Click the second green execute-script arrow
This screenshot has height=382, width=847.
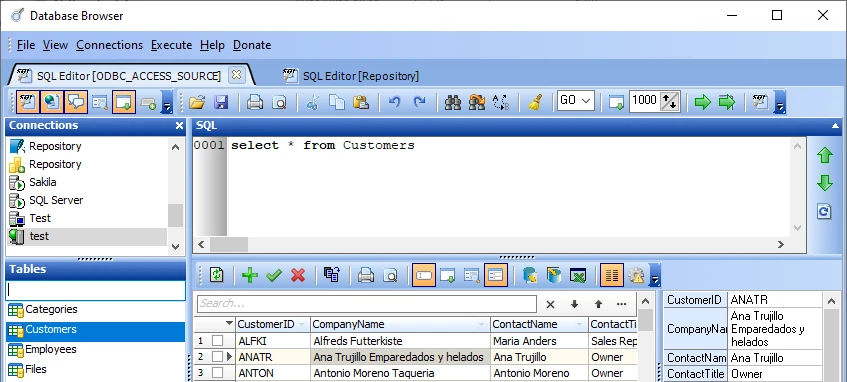[x=727, y=102]
